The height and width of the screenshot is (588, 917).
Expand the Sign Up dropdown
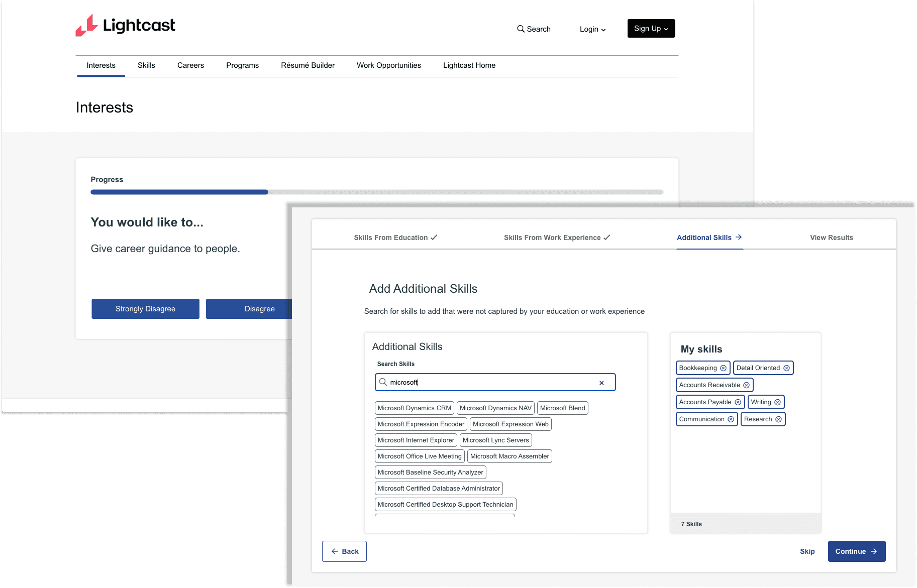650,28
